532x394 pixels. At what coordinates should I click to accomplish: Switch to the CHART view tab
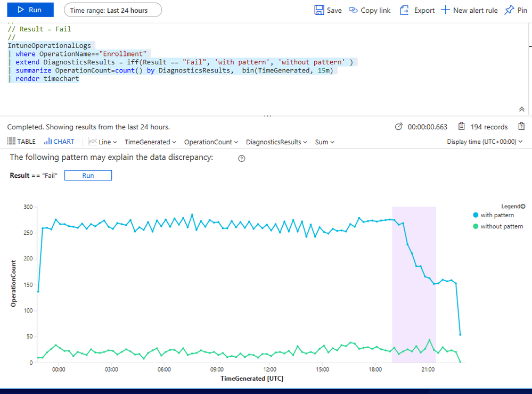tap(59, 142)
